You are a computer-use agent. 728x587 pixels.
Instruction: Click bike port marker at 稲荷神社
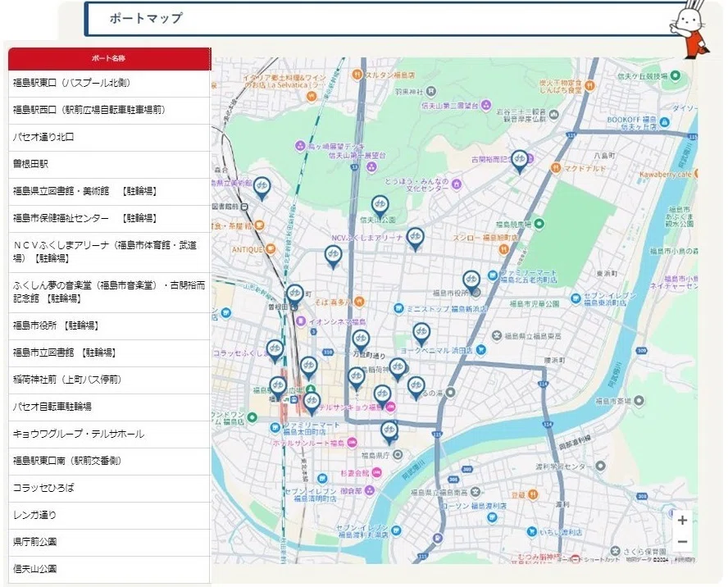398,369
